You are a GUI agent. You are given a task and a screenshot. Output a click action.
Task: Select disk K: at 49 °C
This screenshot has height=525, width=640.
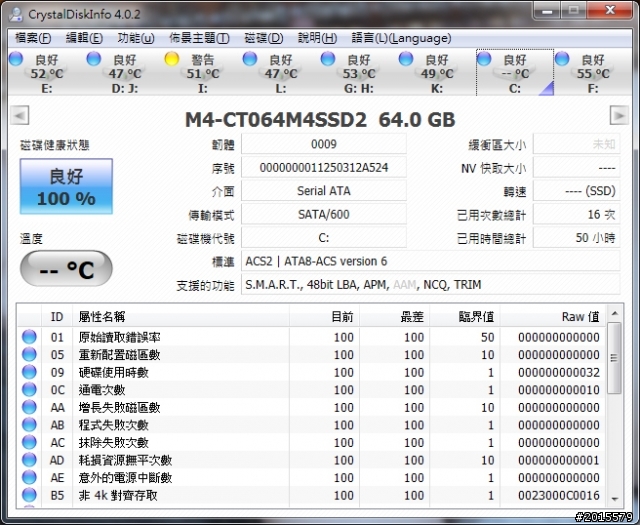pos(437,73)
